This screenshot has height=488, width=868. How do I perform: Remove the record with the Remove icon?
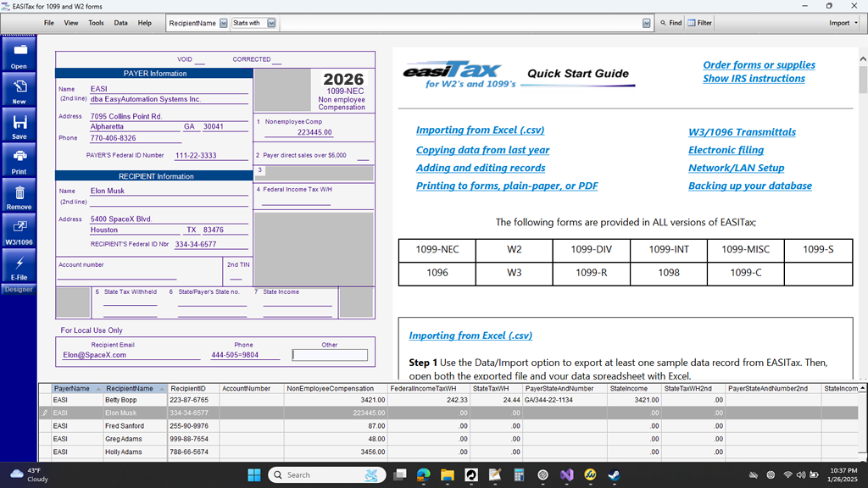coord(19,197)
